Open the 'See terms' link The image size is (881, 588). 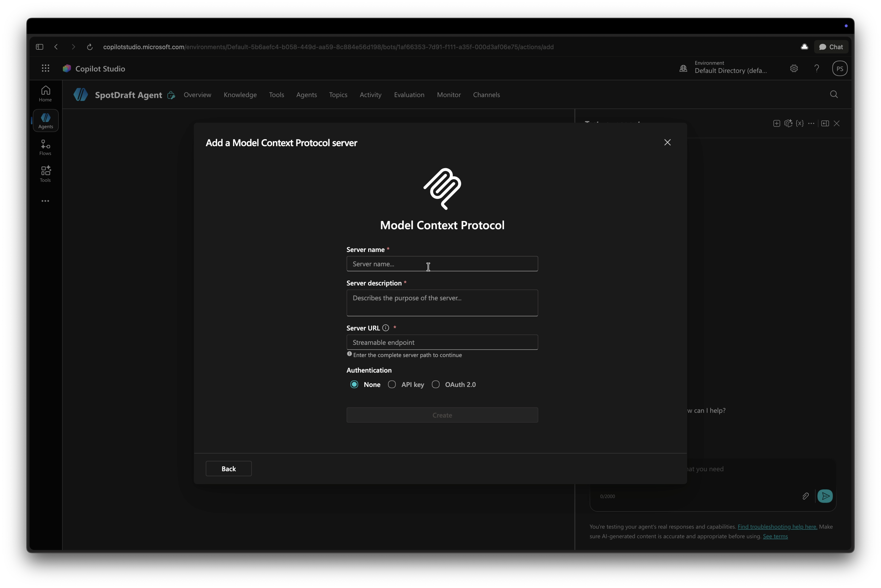(x=775, y=537)
